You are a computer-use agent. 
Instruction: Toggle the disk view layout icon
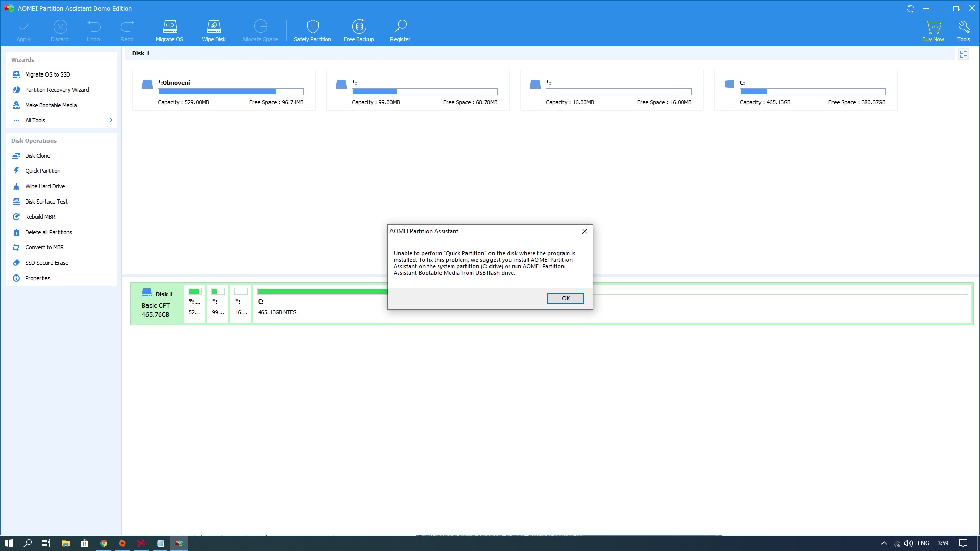tap(963, 54)
